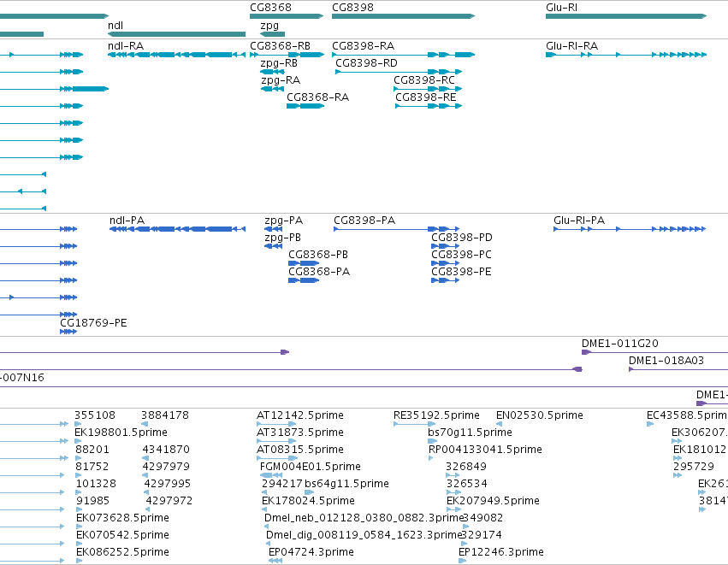This screenshot has width=728, height=565.
Task: Click the ndl-RA transcript glyph
Action: coord(176,55)
